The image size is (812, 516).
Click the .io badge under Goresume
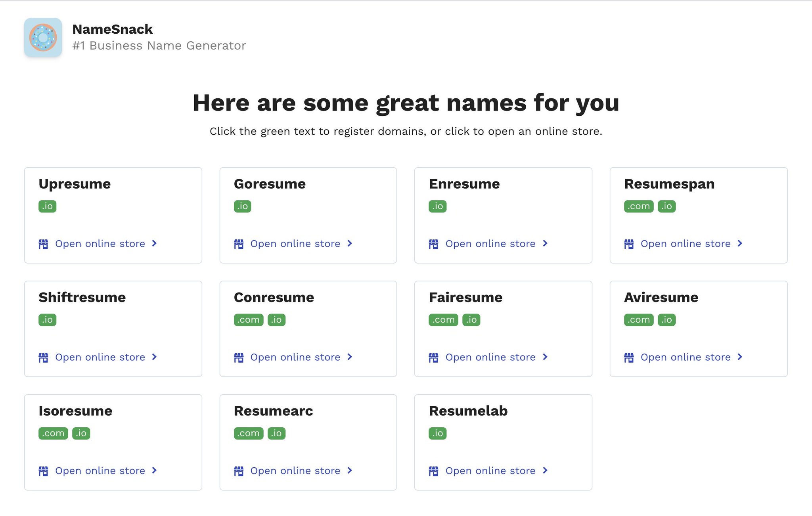tap(242, 206)
